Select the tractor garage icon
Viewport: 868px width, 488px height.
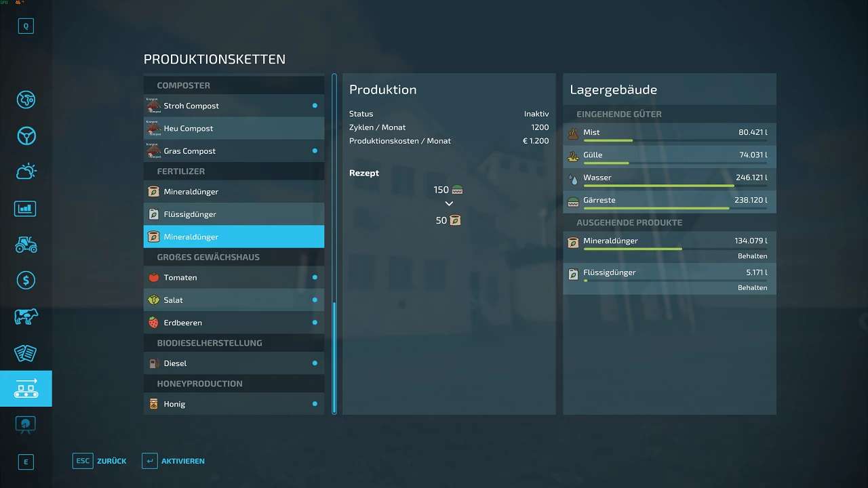pyautogui.click(x=26, y=244)
